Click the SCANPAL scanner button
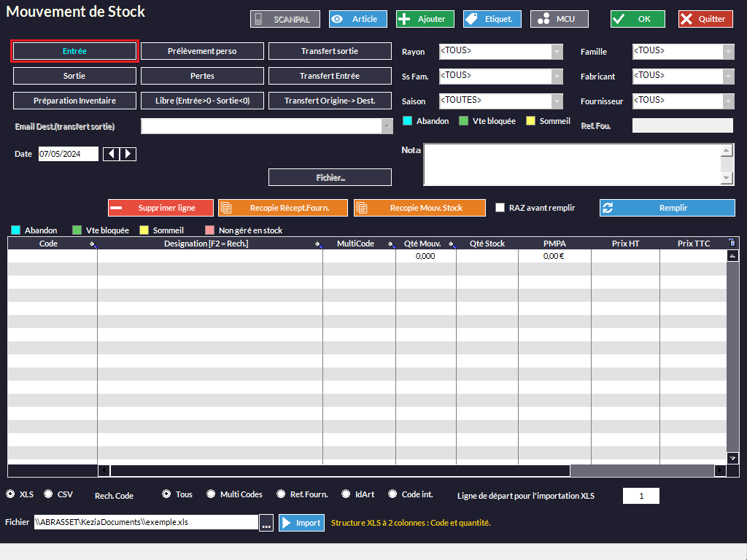This screenshot has width=747, height=560. (285, 19)
